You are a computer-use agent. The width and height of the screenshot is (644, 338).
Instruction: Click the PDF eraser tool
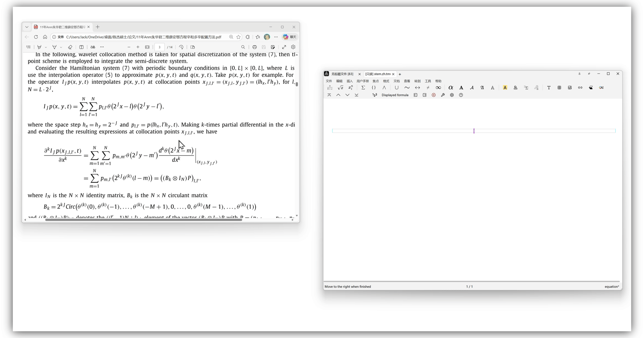pos(70,47)
